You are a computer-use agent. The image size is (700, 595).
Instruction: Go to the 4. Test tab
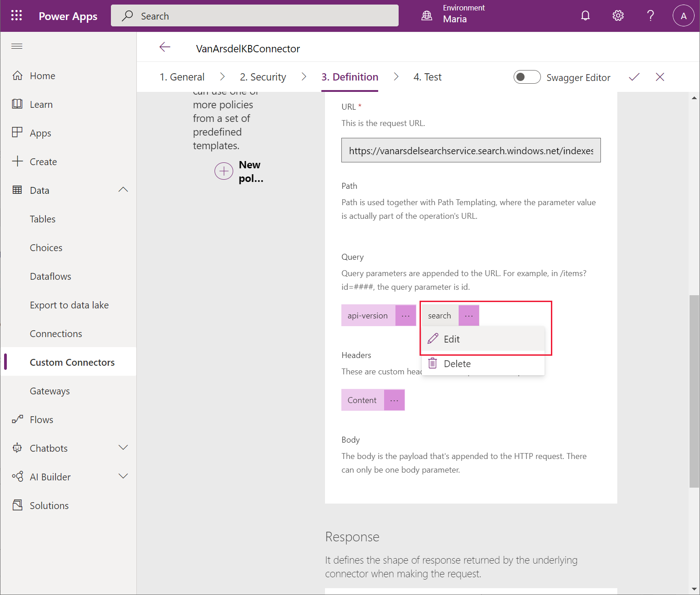(x=428, y=77)
